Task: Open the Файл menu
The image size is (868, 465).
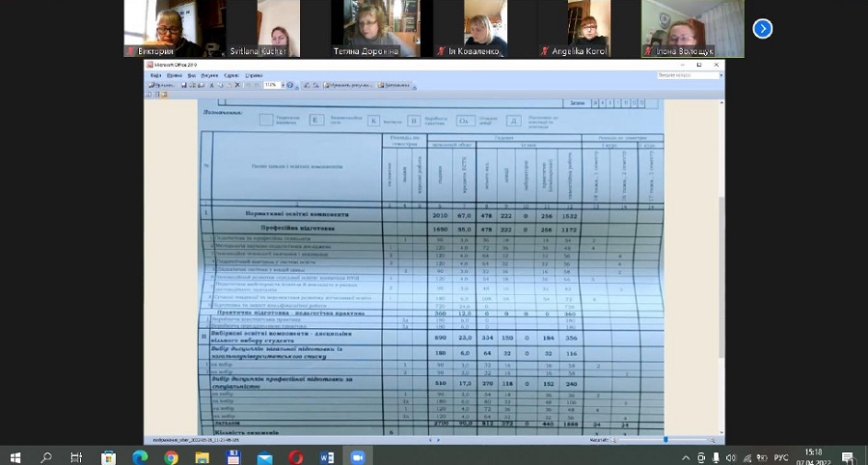Action: (155, 74)
